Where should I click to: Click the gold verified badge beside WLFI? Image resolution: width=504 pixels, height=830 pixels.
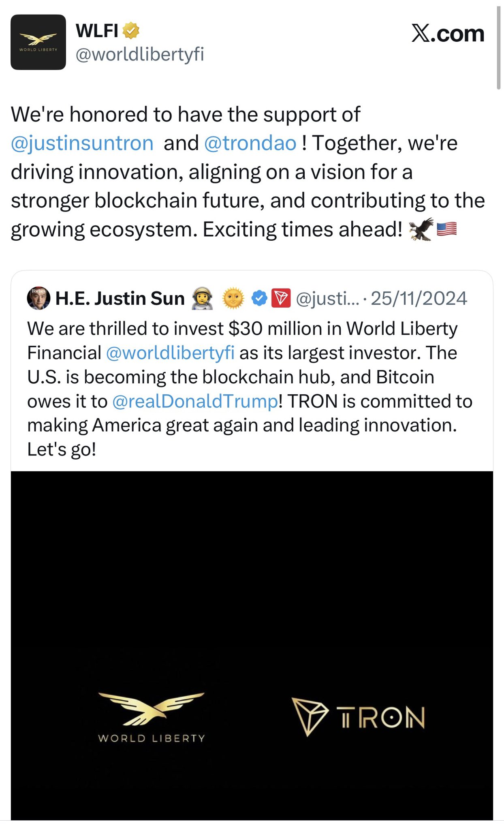(x=130, y=31)
